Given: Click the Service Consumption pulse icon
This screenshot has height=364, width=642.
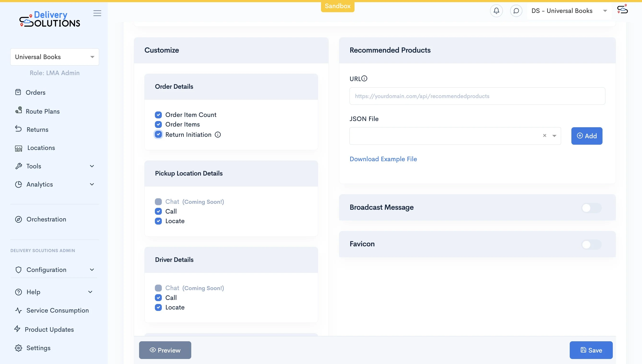Looking at the screenshot, I should click(x=18, y=310).
